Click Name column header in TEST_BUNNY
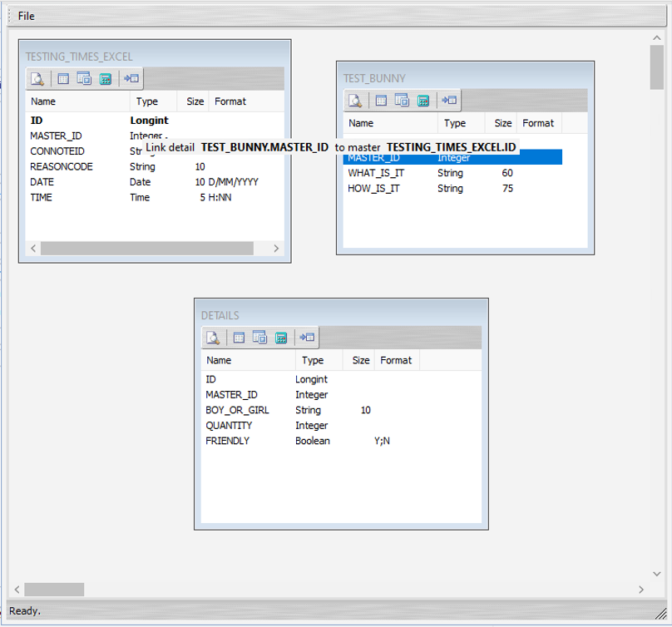Screen dimensions: 672x627 390,123
